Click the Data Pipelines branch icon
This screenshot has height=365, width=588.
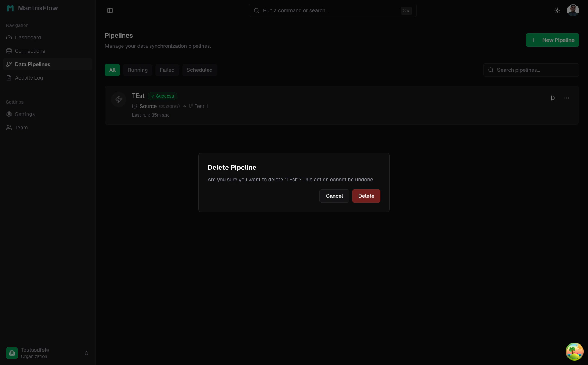point(9,64)
